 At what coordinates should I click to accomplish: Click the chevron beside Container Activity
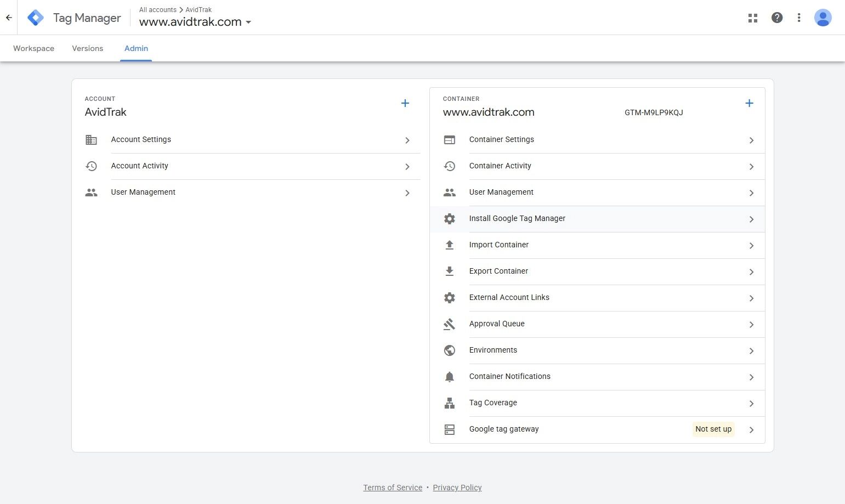(x=752, y=167)
